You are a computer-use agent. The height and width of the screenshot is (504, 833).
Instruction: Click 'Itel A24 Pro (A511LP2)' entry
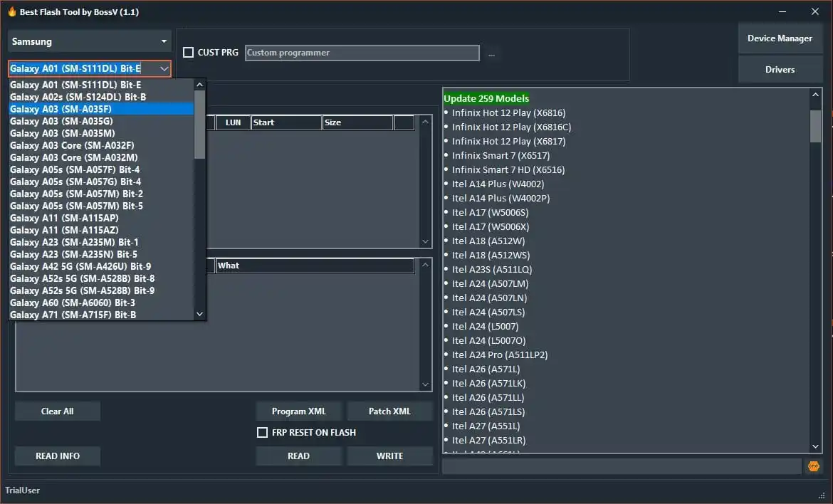(499, 355)
